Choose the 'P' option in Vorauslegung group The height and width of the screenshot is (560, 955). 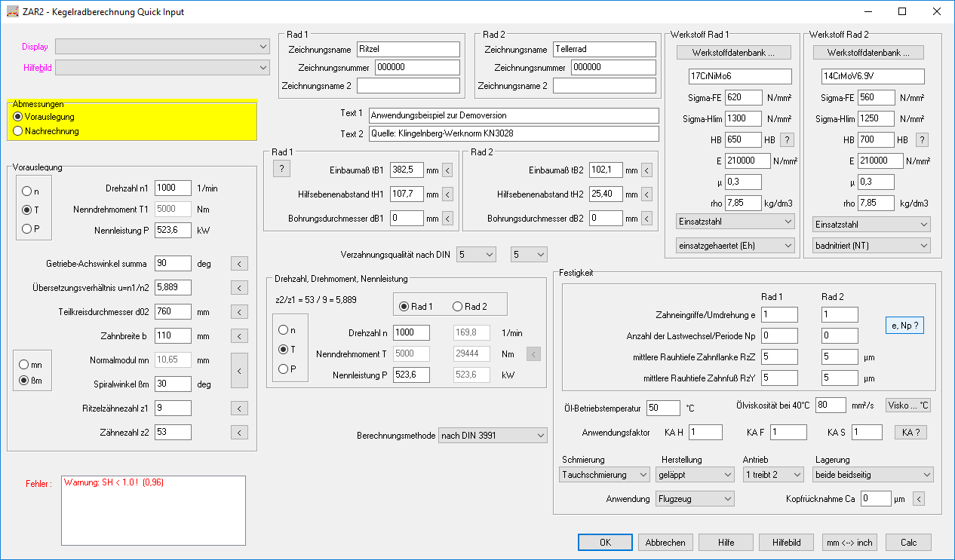(x=31, y=229)
